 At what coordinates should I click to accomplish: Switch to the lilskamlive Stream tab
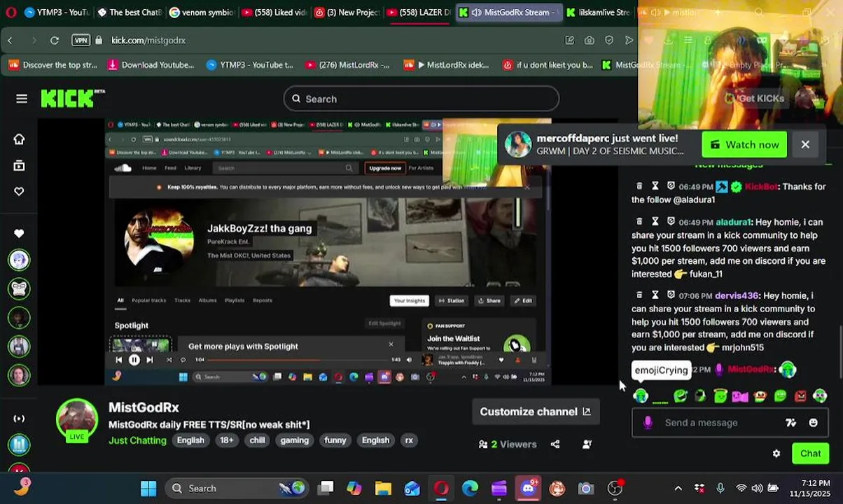(599, 13)
